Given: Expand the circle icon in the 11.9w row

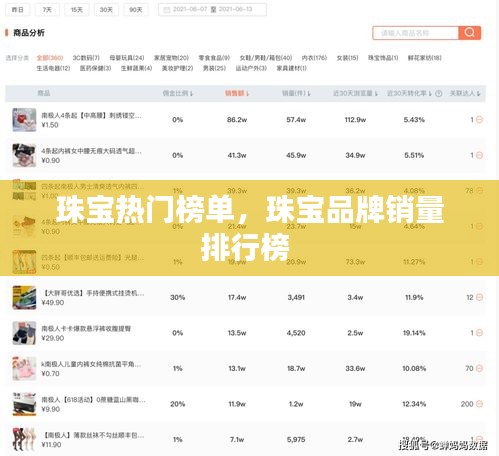Looking at the screenshot, I should coord(479,404).
